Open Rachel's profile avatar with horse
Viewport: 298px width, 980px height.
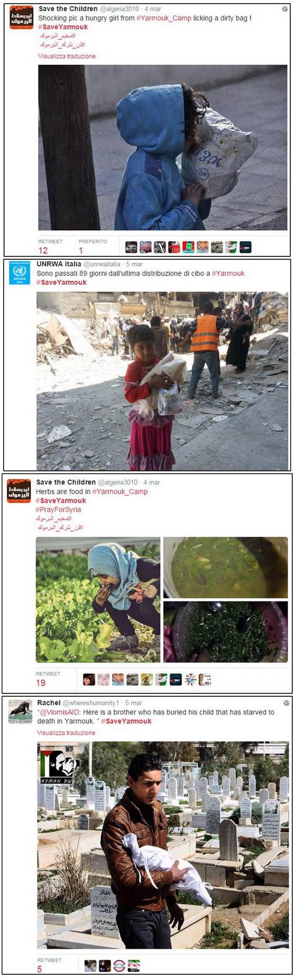click(x=20, y=711)
